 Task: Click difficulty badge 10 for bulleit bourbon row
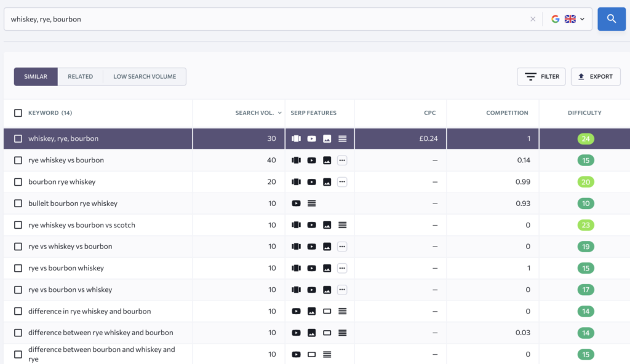[586, 204]
